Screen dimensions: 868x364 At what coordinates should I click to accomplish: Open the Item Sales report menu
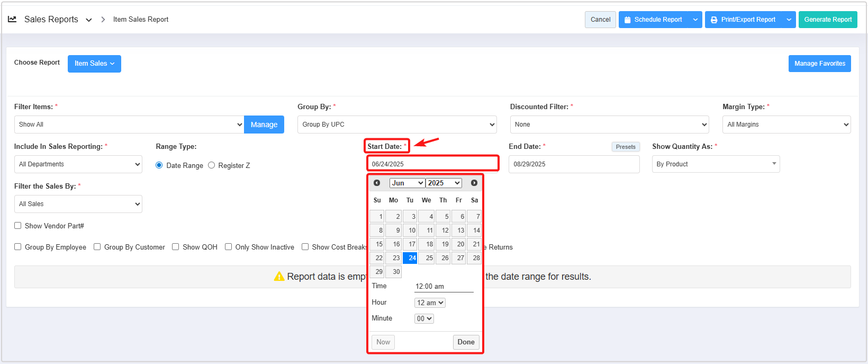point(94,64)
